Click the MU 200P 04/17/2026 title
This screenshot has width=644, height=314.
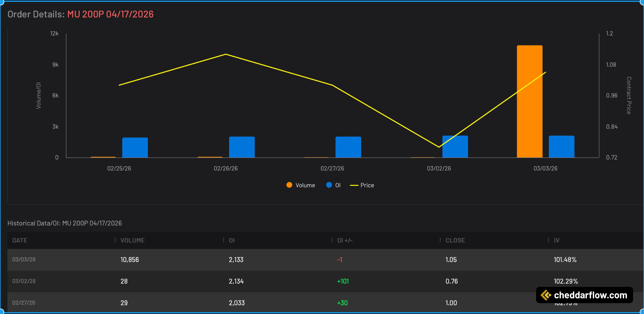110,14
